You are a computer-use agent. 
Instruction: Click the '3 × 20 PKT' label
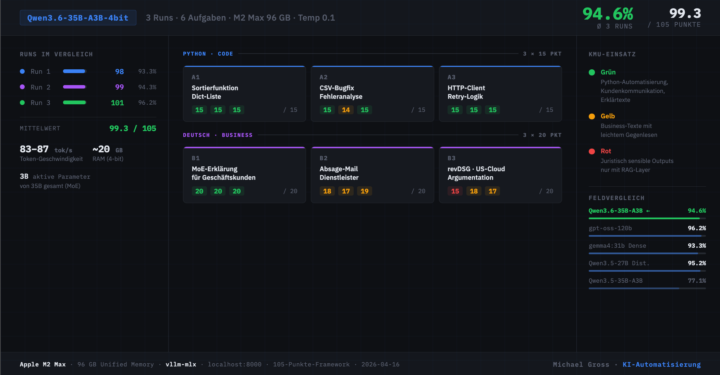(x=542, y=135)
